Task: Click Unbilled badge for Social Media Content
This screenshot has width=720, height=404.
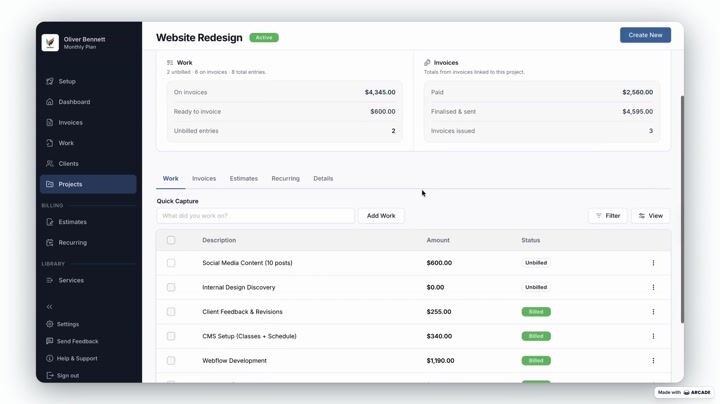Action: (x=536, y=263)
